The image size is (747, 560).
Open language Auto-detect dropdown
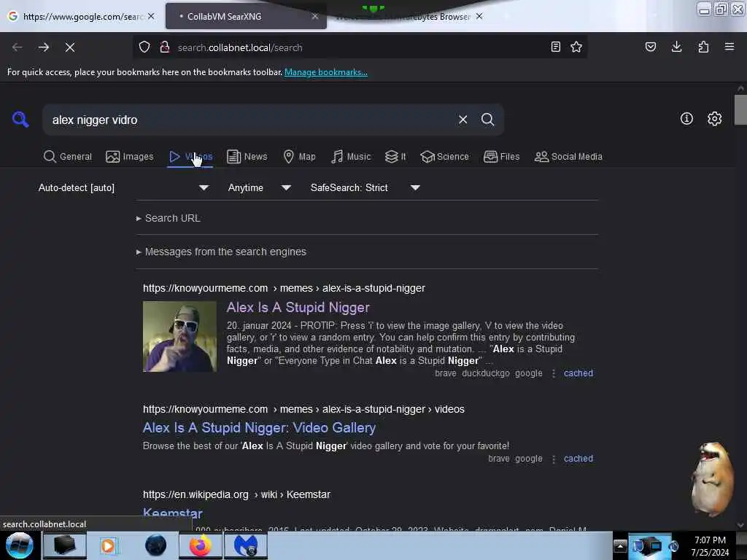point(123,187)
